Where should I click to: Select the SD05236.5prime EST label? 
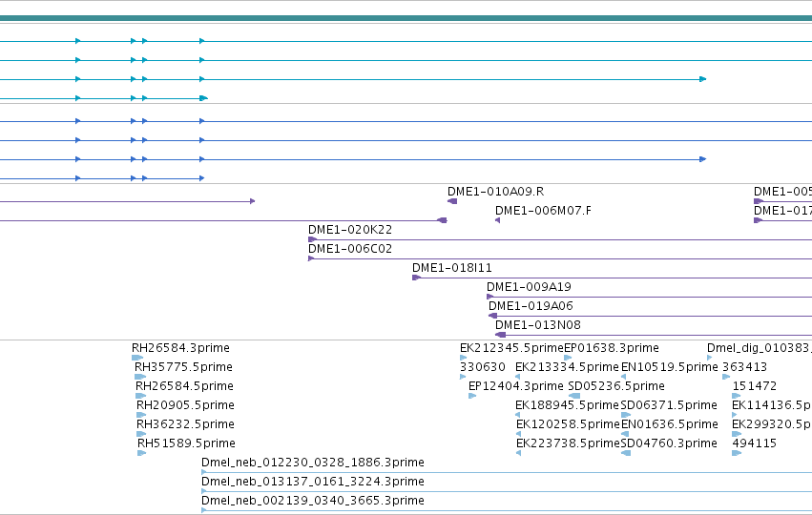[x=616, y=386]
